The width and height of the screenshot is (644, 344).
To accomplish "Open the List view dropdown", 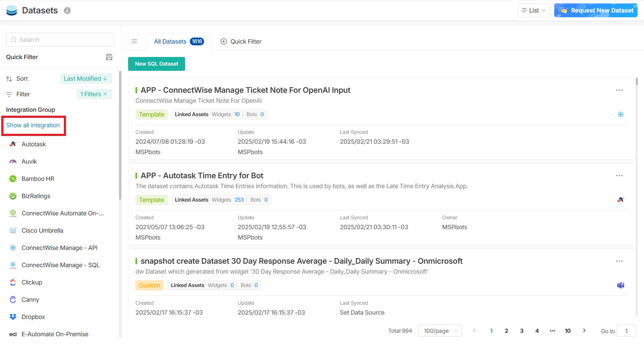I will coord(534,10).
